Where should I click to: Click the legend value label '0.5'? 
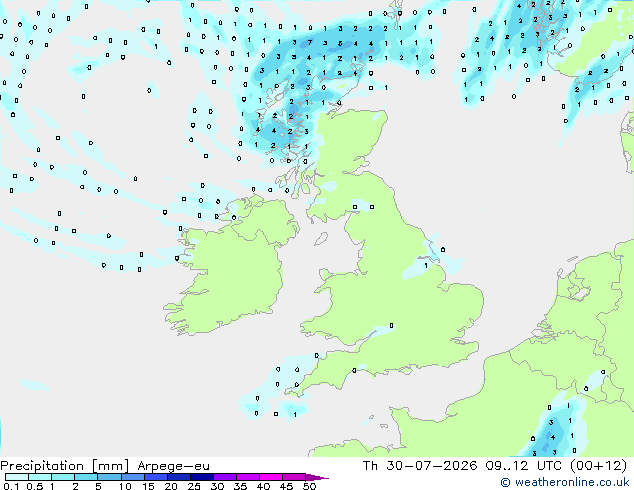(35, 486)
